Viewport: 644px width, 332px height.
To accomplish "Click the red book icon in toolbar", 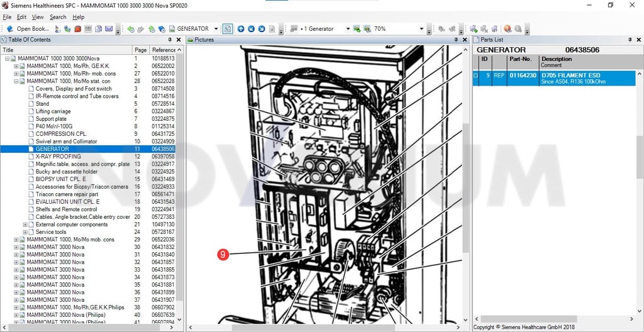I will (77, 29).
